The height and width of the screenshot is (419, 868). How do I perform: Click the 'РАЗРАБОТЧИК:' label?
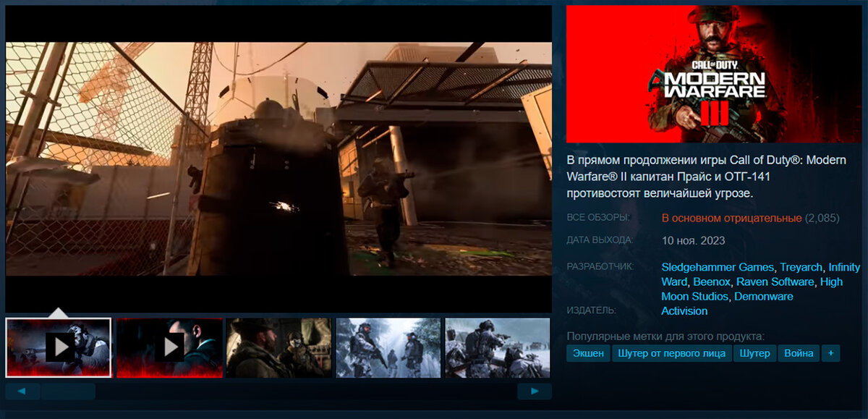coord(600,266)
